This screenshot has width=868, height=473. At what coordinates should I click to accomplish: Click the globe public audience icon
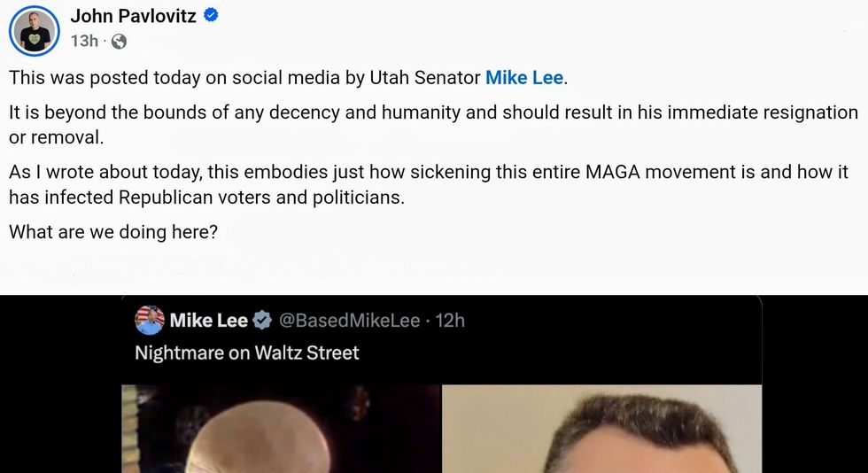click(119, 42)
